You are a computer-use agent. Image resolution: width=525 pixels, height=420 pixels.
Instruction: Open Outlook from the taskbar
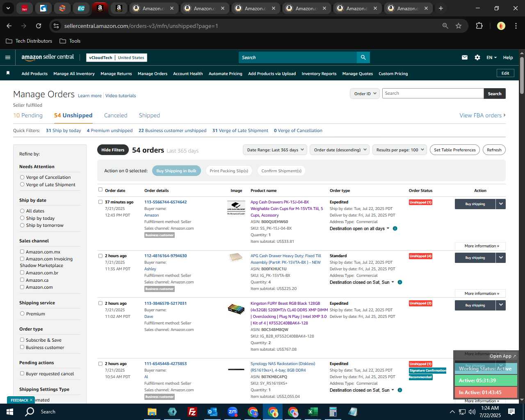click(212, 412)
